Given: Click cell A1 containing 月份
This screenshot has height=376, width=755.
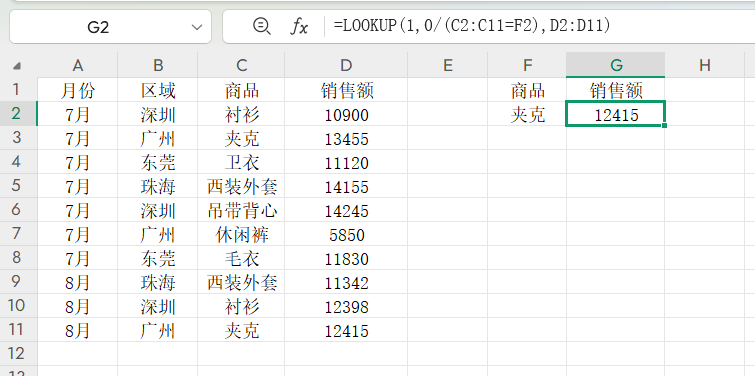Looking at the screenshot, I should coord(78,90).
